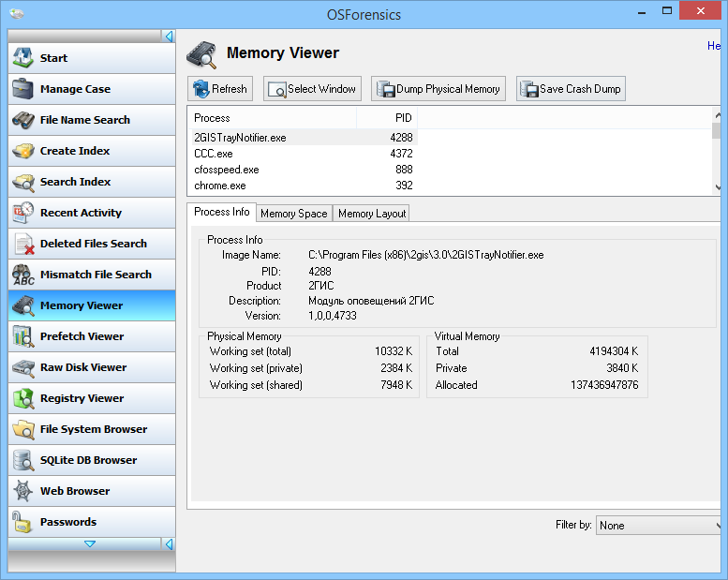Click the File System Browser folder icon
The width and height of the screenshot is (728, 580).
click(x=23, y=429)
